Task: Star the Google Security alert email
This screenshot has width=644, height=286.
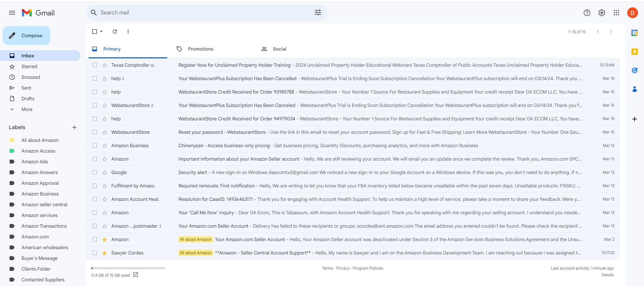Action: (105, 172)
